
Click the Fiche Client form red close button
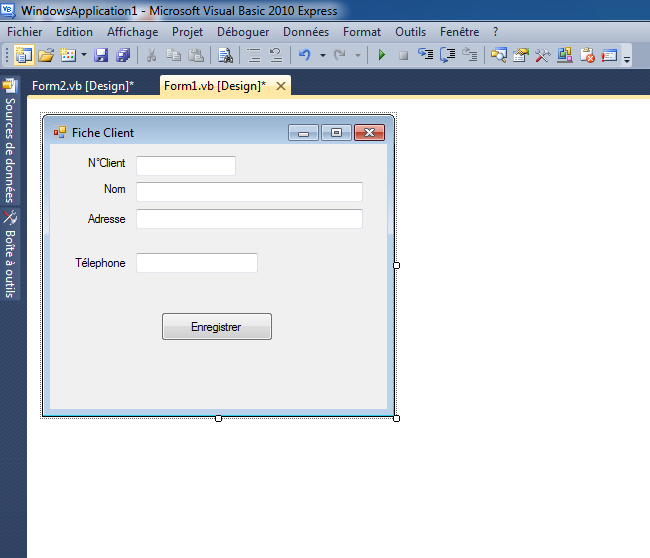pos(369,133)
